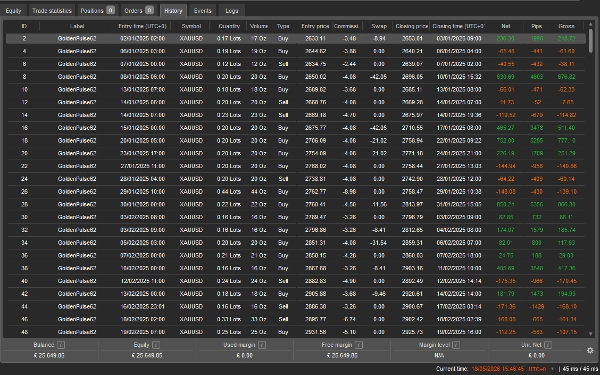Sort by the Entry price column header
This screenshot has height=375, width=600.
[315, 26]
